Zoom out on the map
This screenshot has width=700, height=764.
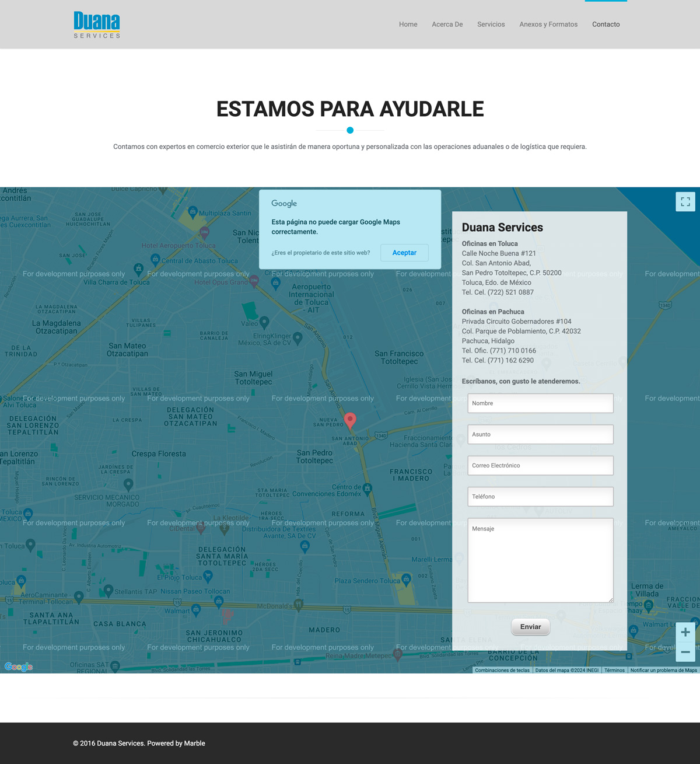coord(685,652)
